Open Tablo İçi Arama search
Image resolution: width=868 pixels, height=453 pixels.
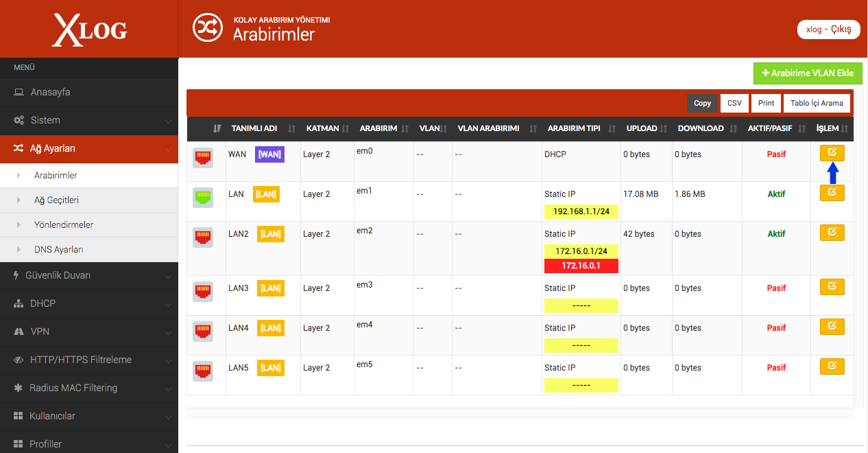pyautogui.click(x=817, y=103)
